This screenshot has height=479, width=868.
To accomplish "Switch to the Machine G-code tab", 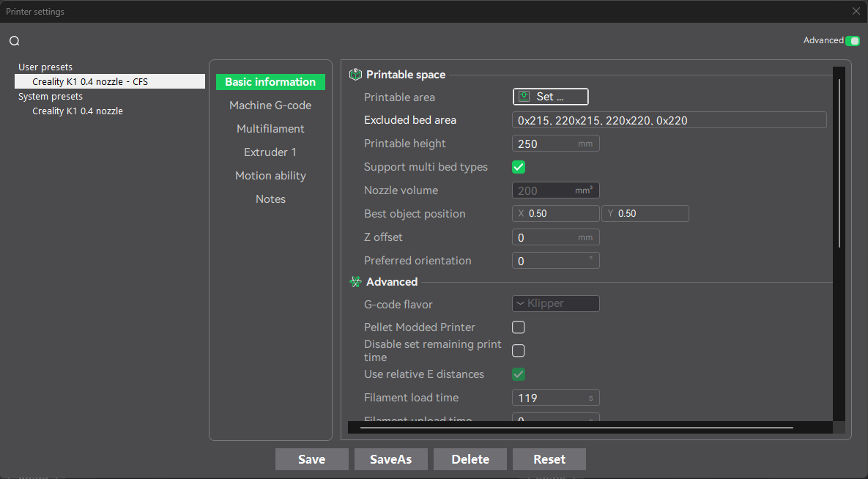I will click(x=270, y=105).
